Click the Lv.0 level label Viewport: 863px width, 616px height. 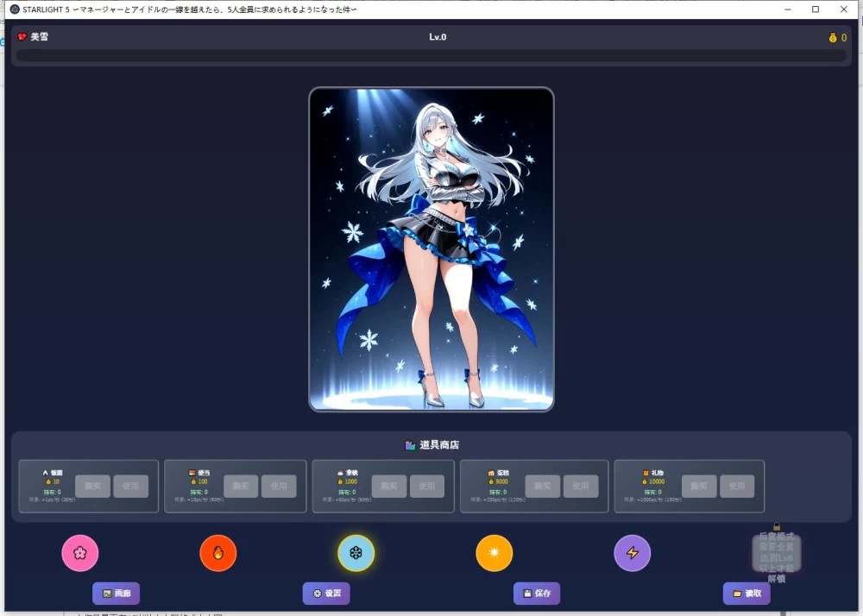pyautogui.click(x=438, y=37)
